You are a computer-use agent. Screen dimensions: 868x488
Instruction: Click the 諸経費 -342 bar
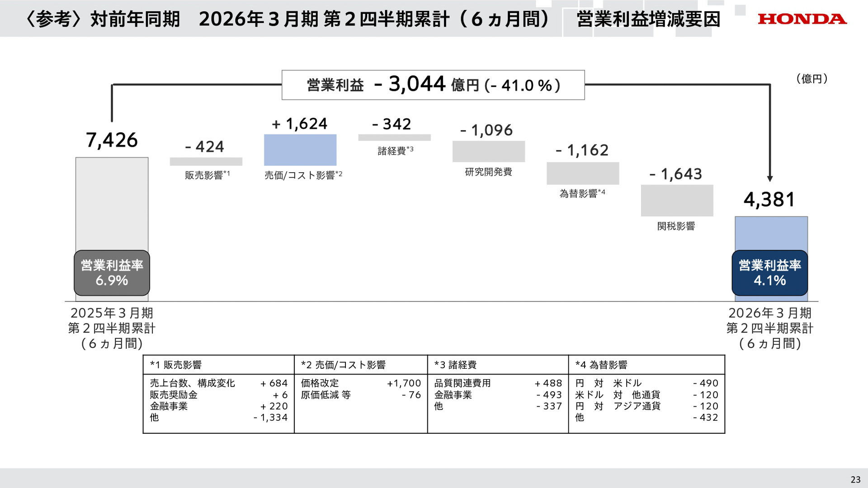[394, 137]
